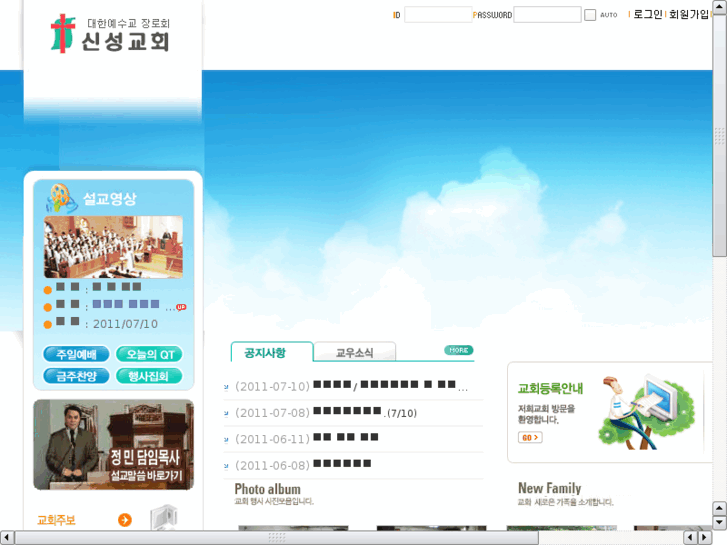This screenshot has height=545, width=727.
Task: Click the vertical scrollbar up arrow at top
Action: pyautogui.click(x=720, y=6)
